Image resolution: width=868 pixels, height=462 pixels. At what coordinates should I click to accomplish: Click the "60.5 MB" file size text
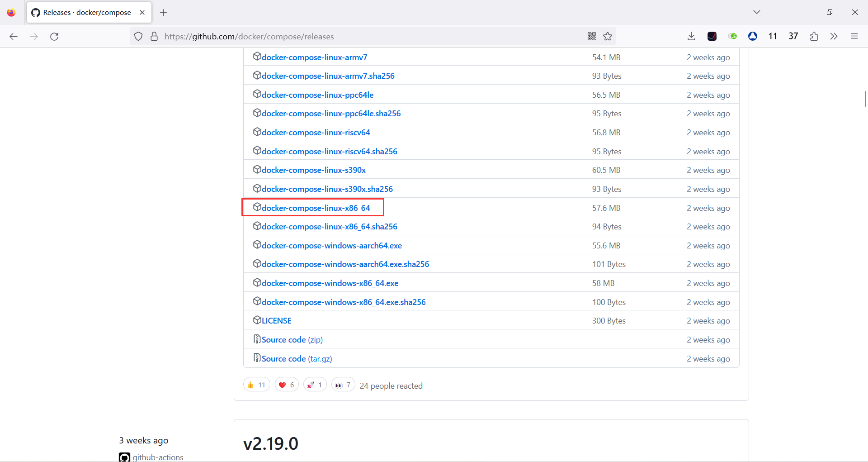(x=606, y=170)
